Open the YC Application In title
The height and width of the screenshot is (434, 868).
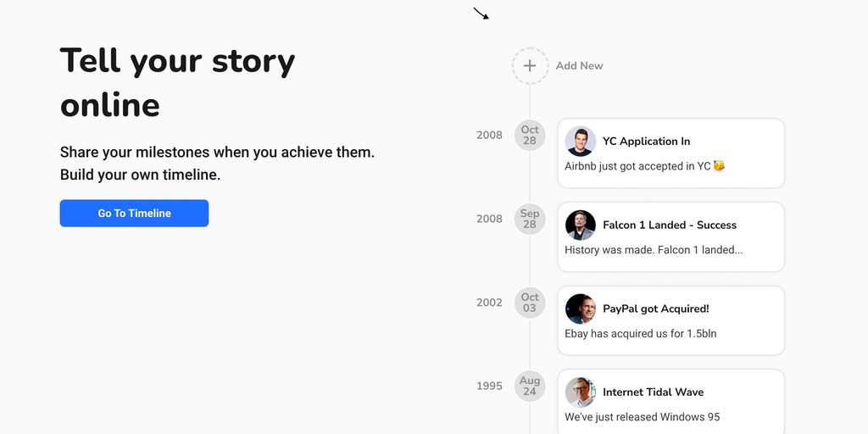click(x=646, y=141)
